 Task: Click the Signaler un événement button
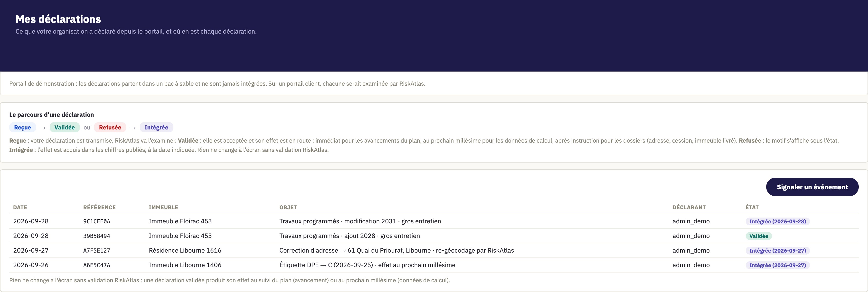coord(812,187)
